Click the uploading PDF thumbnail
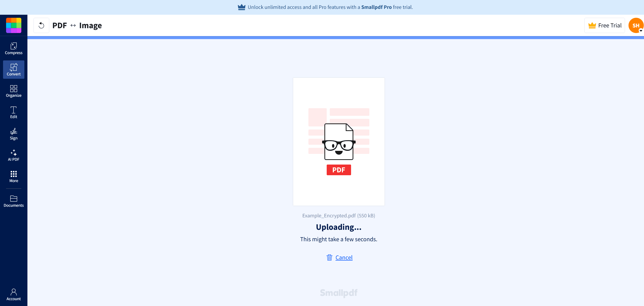Viewport: 644px width, 306px height. 338,141
